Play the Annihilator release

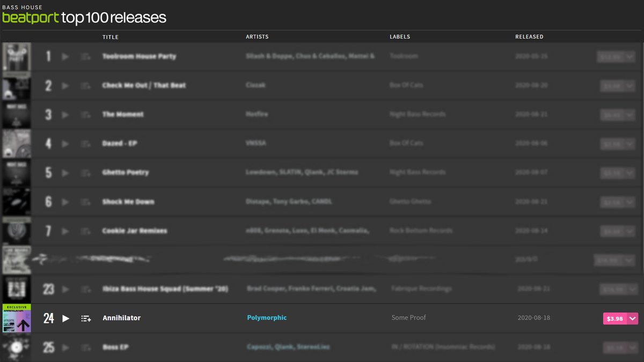point(66,318)
